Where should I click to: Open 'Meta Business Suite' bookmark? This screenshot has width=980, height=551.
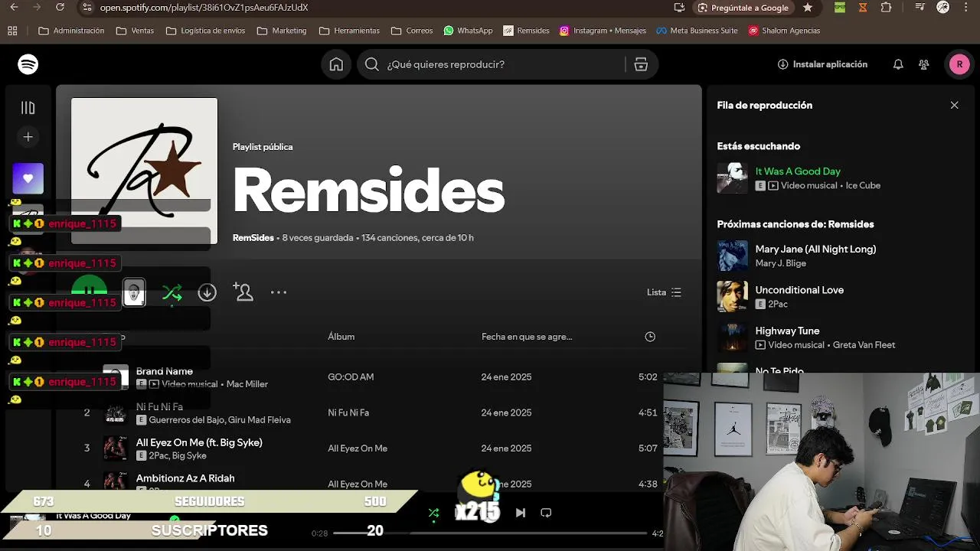pyautogui.click(x=697, y=31)
